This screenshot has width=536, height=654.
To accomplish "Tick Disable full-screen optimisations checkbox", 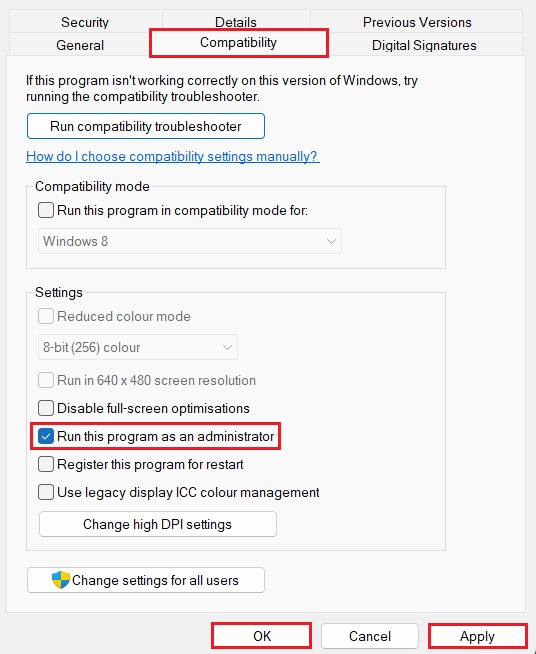I will tap(46, 408).
